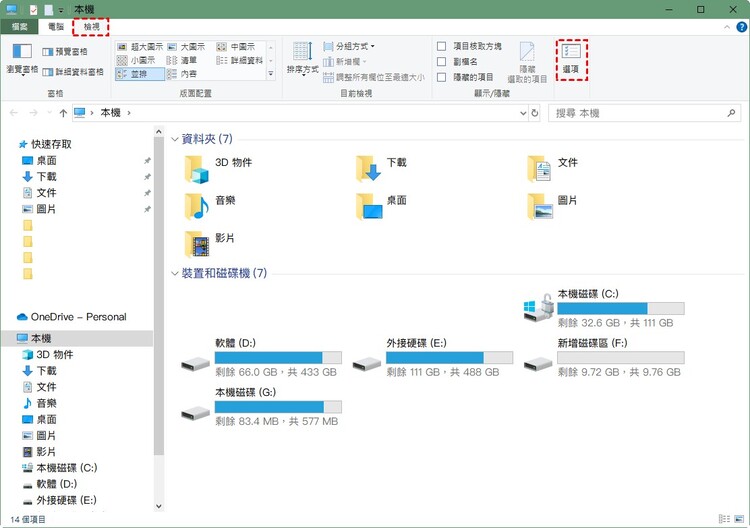
Task: Toggle 詳細資料窗格 details pane
Action: click(73, 72)
